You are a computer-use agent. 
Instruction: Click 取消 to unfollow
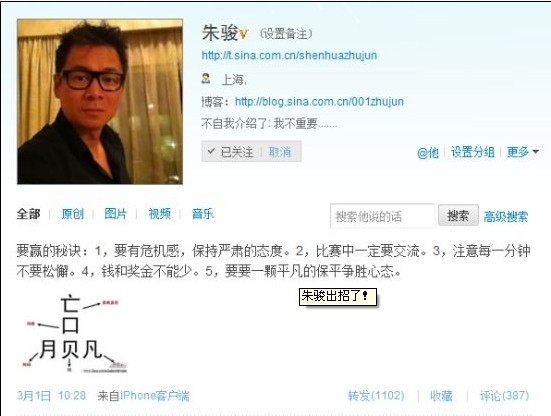(280, 152)
